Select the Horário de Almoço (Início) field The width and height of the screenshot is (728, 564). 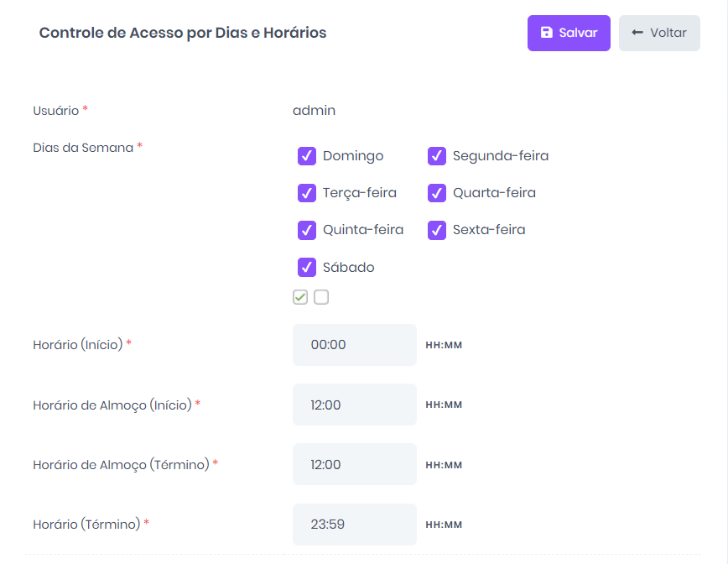[355, 405]
